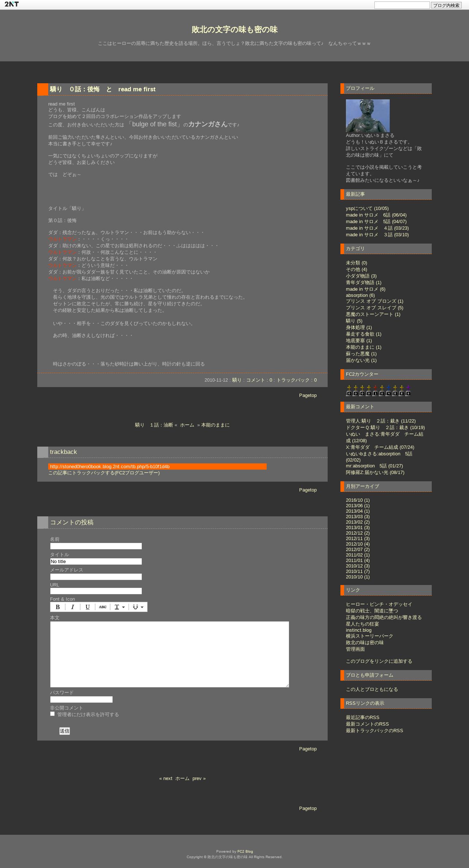
Task: Open comment ドクターQ:驕り 2話：裁き (10/19)
Action: click(385, 428)
